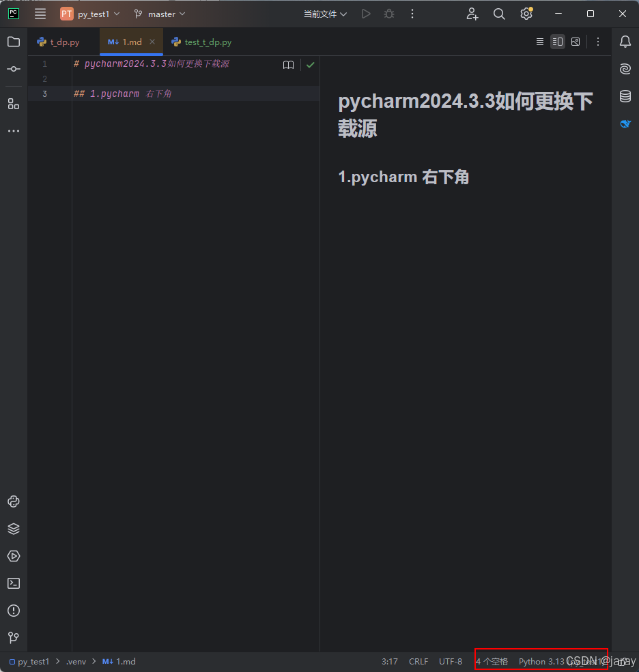Click the preview heading '1.pycharm 右下角'
639x672 pixels.
pos(403,177)
